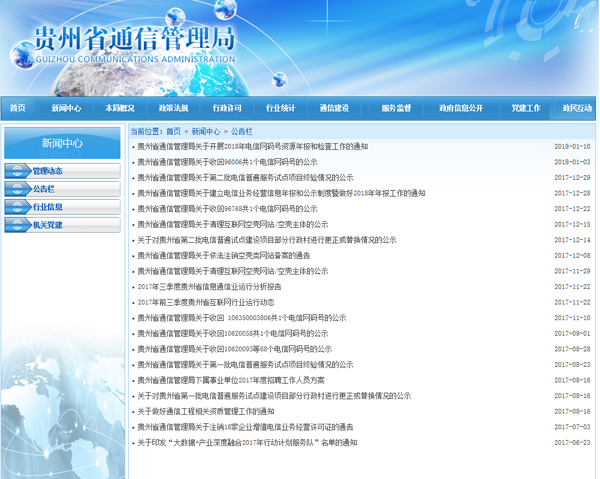Open the 行政许可 navigation item

[x=227, y=108]
